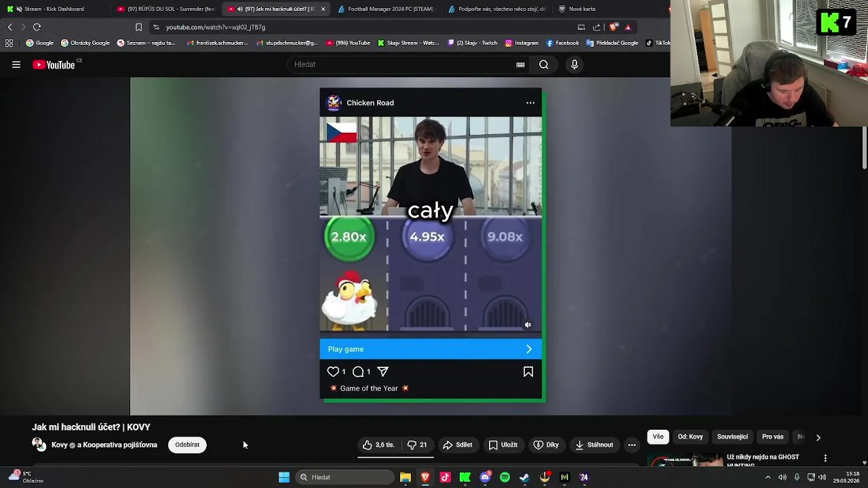
Task: Click the Uložit save button
Action: click(x=502, y=445)
